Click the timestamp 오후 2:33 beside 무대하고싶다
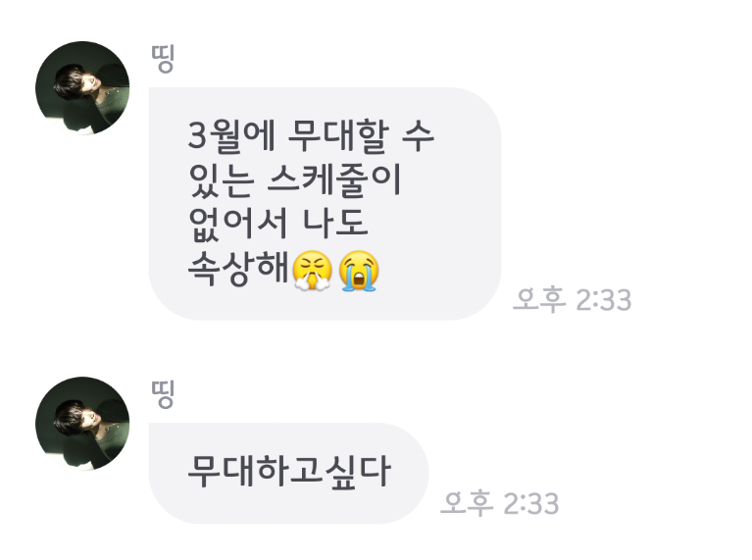 pyautogui.click(x=500, y=503)
